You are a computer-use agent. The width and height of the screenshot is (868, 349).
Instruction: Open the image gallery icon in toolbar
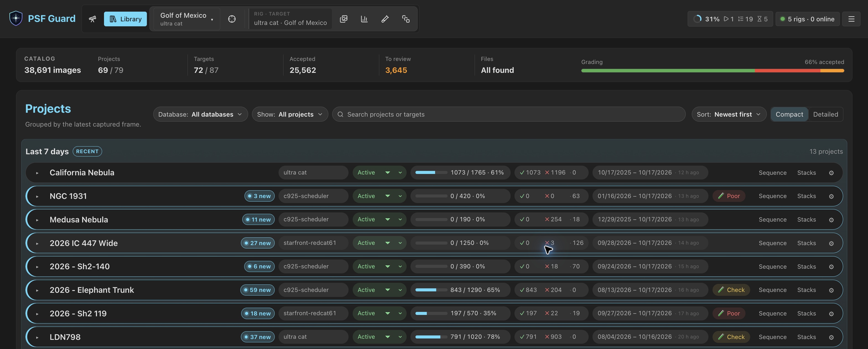[343, 19]
